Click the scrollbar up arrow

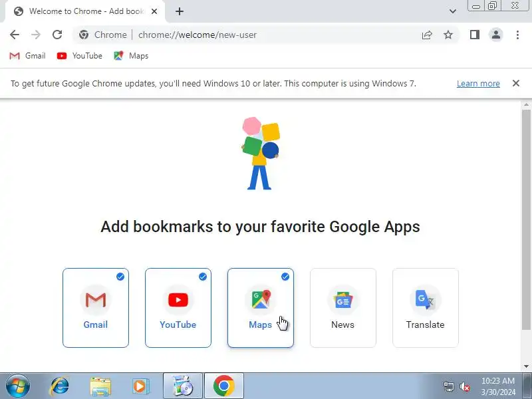tap(526, 105)
